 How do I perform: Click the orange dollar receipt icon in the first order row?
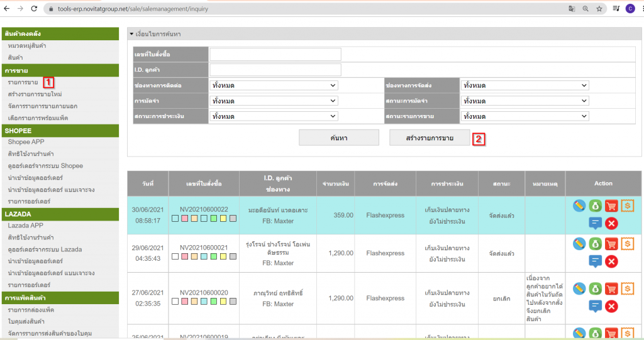click(627, 206)
